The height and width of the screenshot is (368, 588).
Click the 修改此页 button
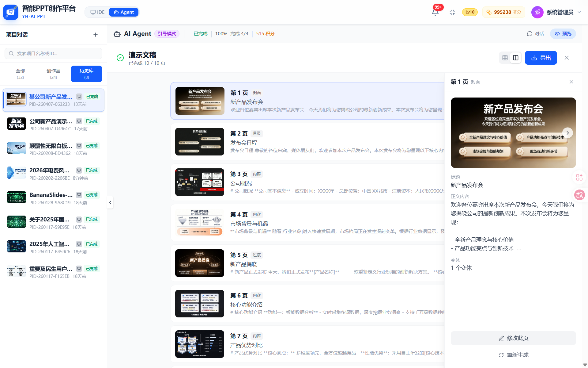pyautogui.click(x=513, y=338)
